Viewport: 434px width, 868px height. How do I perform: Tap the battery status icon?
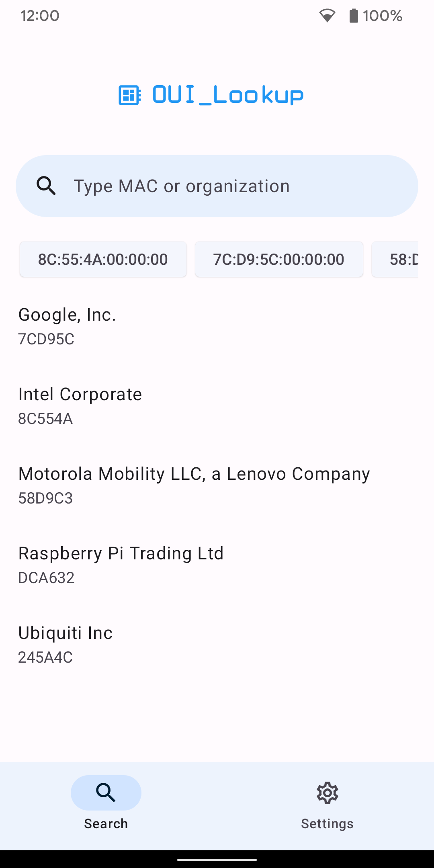(354, 16)
